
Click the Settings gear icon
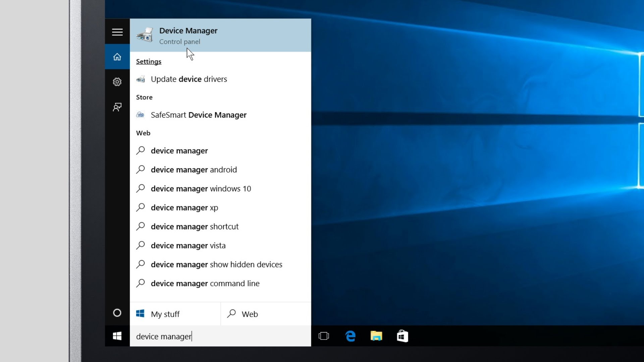tap(117, 82)
